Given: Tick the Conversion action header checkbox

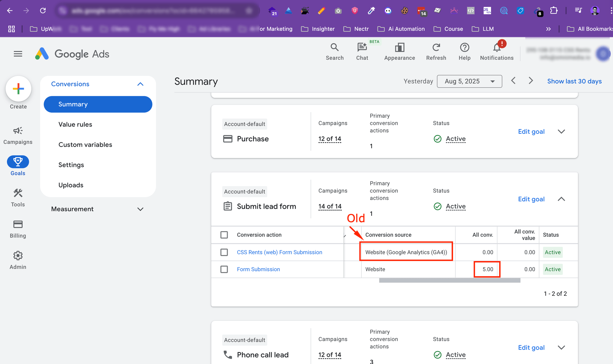Looking at the screenshot, I should coord(224,235).
